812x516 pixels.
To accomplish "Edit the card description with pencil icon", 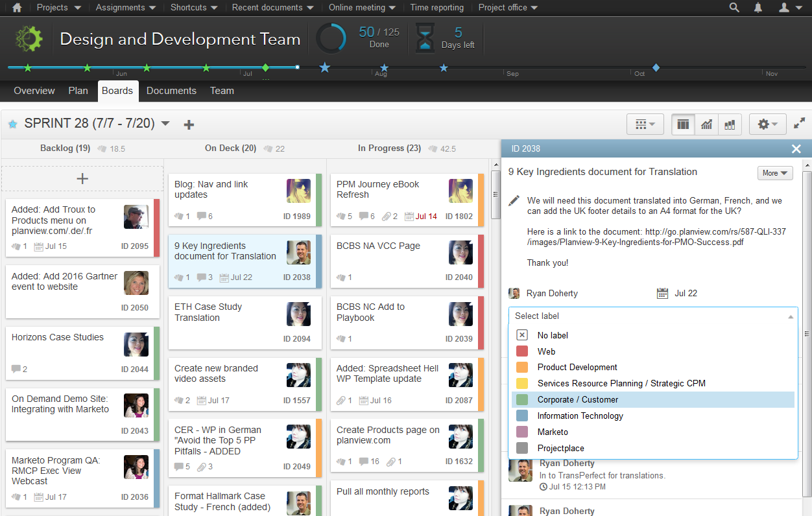I will (x=514, y=201).
